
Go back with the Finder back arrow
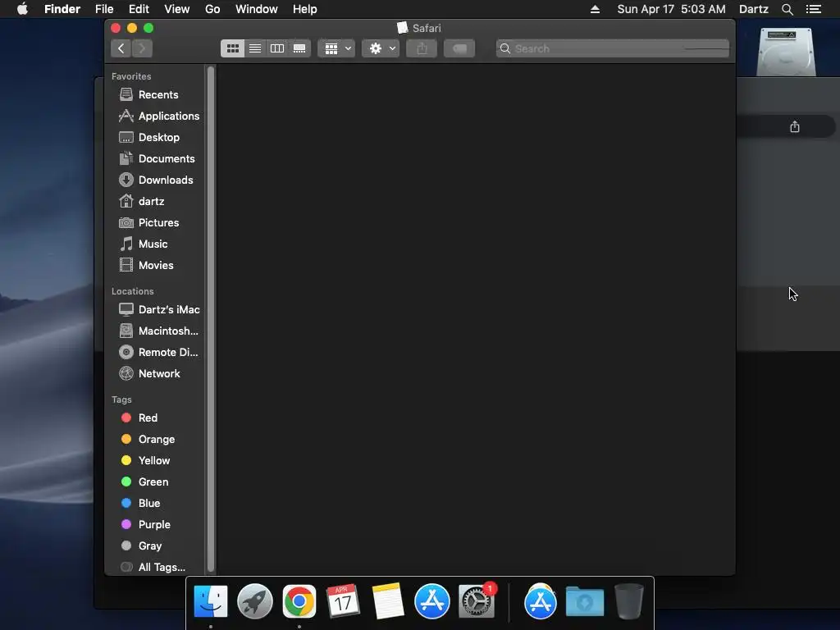tap(121, 48)
